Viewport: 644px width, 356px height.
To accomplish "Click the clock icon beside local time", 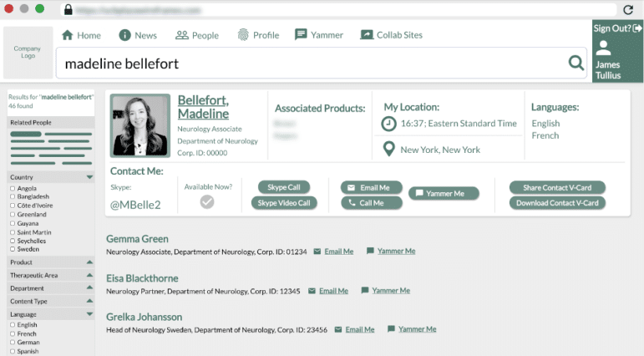I will [x=388, y=124].
